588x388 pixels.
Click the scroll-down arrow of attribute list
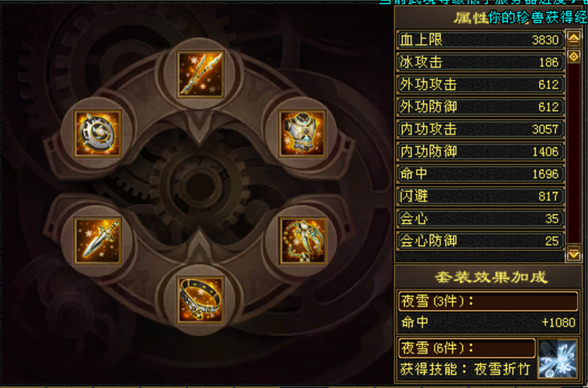tap(574, 253)
